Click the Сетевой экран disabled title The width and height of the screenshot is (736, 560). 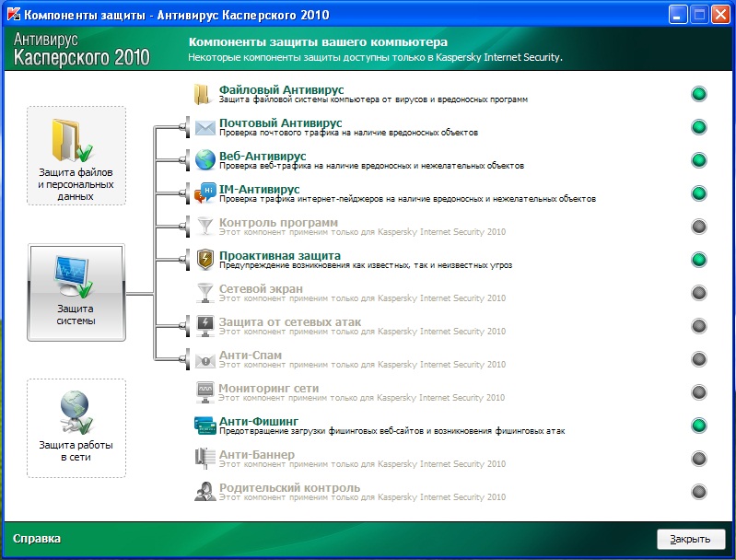(261, 288)
